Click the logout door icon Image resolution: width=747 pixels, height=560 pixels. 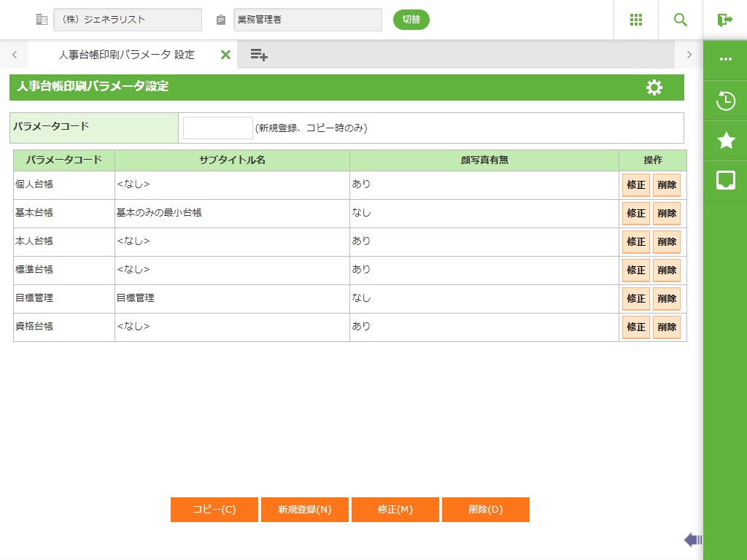click(x=724, y=20)
